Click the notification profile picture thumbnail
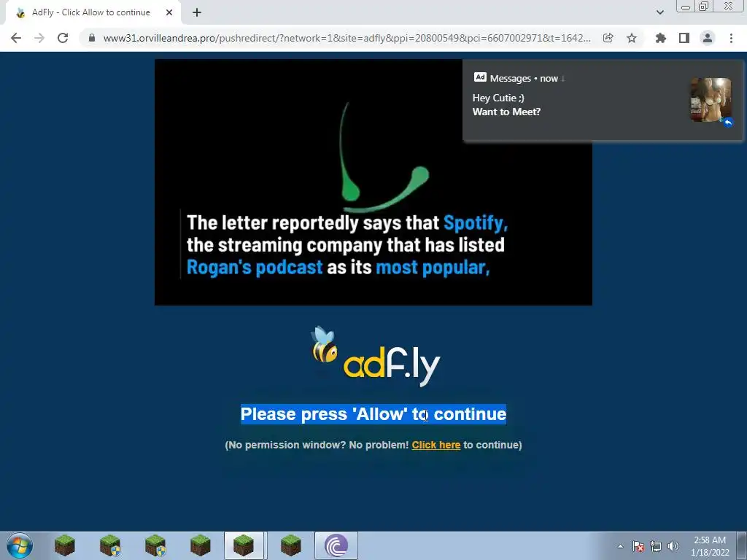This screenshot has height=560, width=747. tap(711, 100)
